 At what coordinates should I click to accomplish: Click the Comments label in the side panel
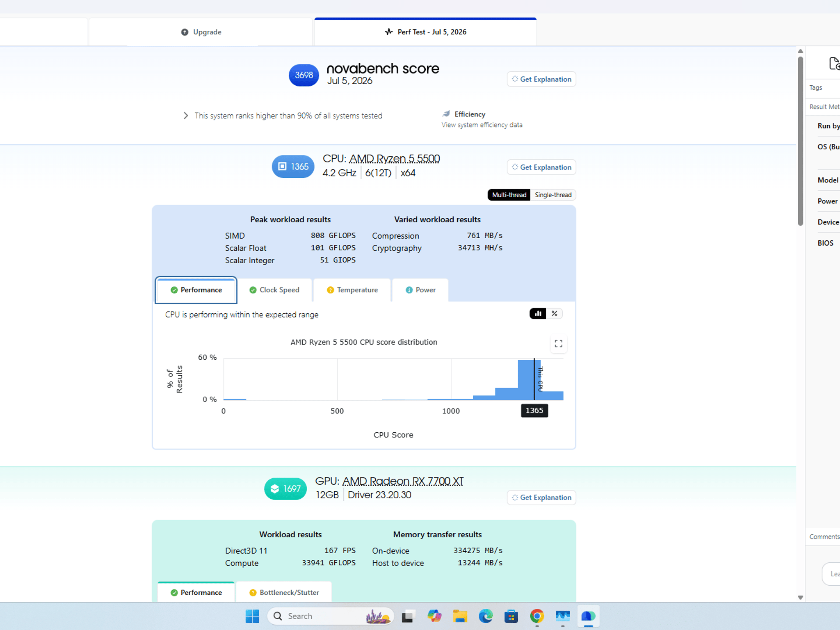pos(824,537)
